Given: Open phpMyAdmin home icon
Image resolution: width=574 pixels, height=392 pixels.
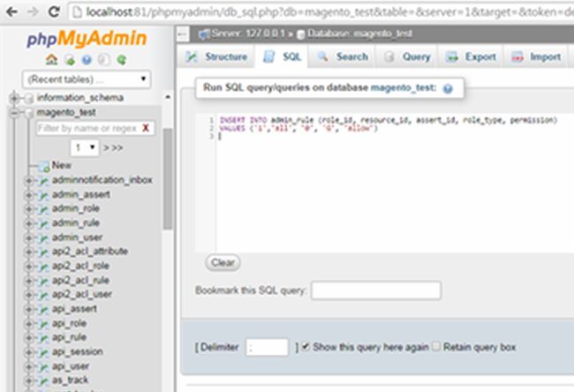Looking at the screenshot, I should tap(51, 59).
